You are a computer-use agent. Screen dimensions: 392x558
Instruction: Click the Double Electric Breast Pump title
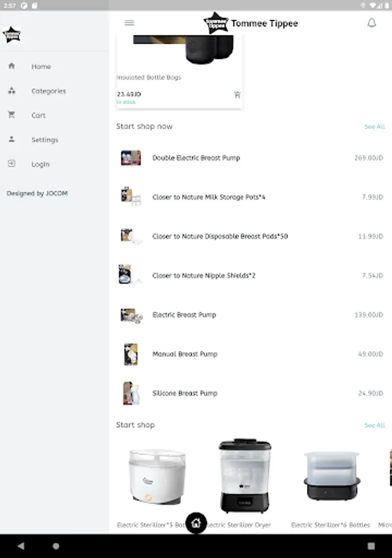196,158
